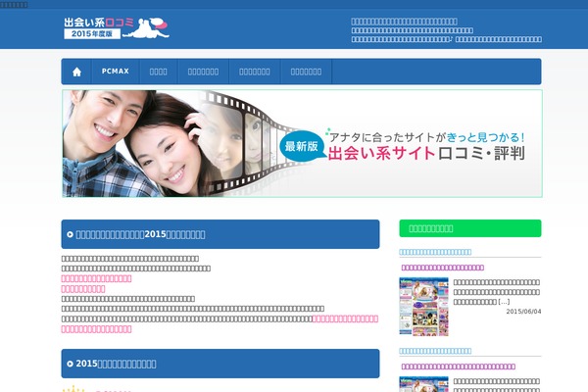This screenshot has height=392, width=588.
Task: Click the 最新版 speech bubble in banner
Action: (302, 146)
